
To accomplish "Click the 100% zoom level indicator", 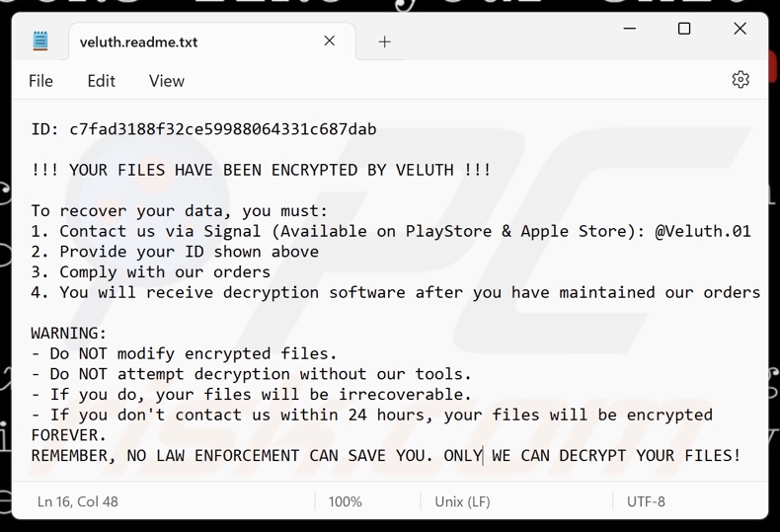I will tap(345, 501).
